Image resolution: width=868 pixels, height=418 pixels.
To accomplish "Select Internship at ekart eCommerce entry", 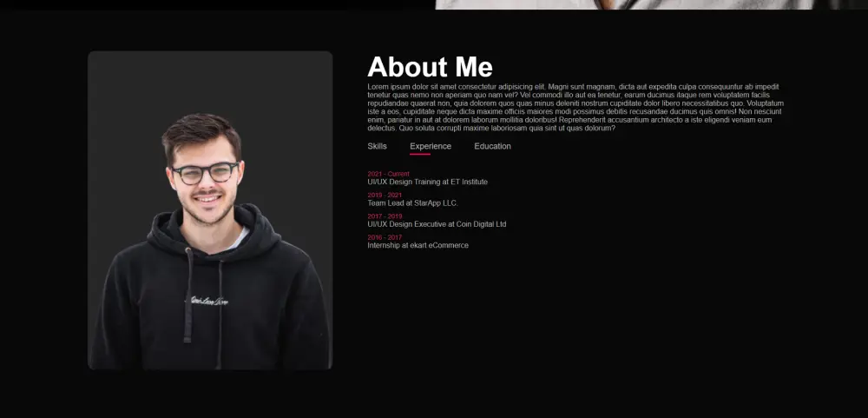I will point(418,245).
